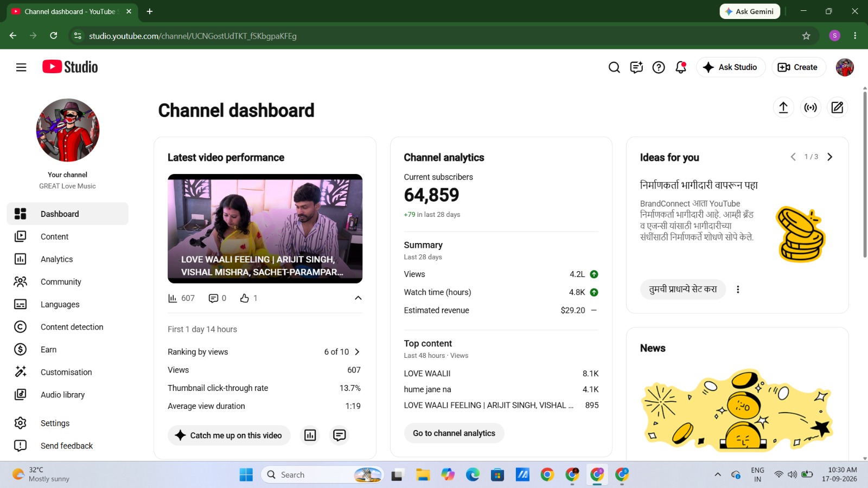Open Community in the sidebar
Screen dimensions: 868x488
(68, 282)
